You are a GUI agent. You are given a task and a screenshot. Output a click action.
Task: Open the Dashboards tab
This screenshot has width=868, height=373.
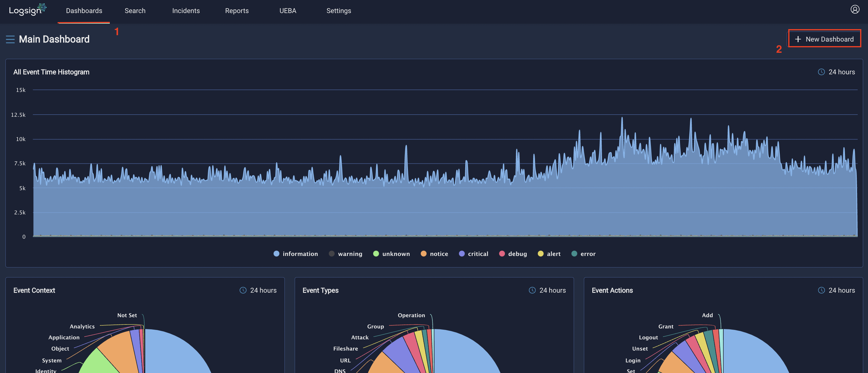tap(84, 11)
